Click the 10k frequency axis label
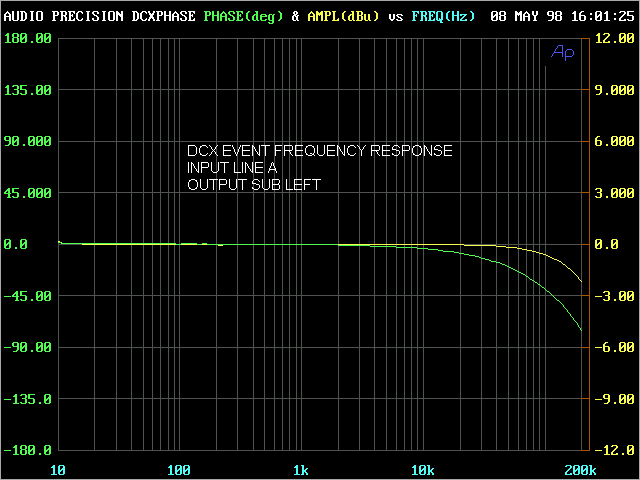Viewport: 640px width, 480px height. point(422,470)
